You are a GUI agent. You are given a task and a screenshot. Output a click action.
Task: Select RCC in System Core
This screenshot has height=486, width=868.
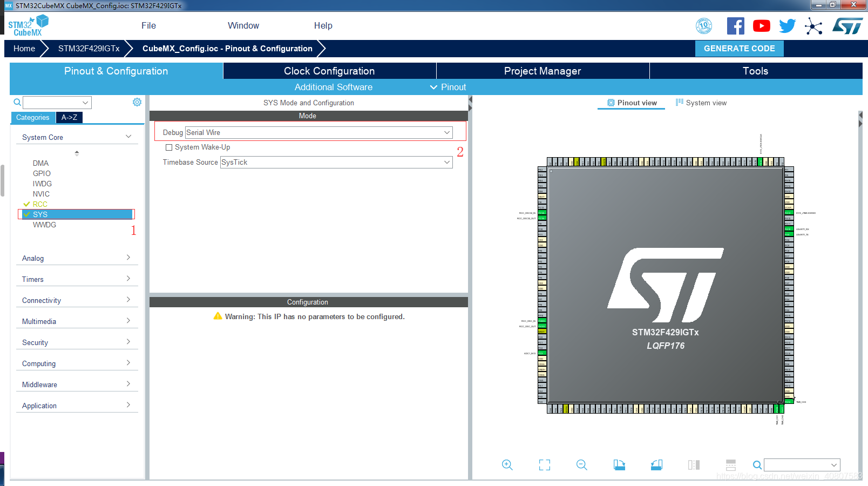(x=40, y=204)
